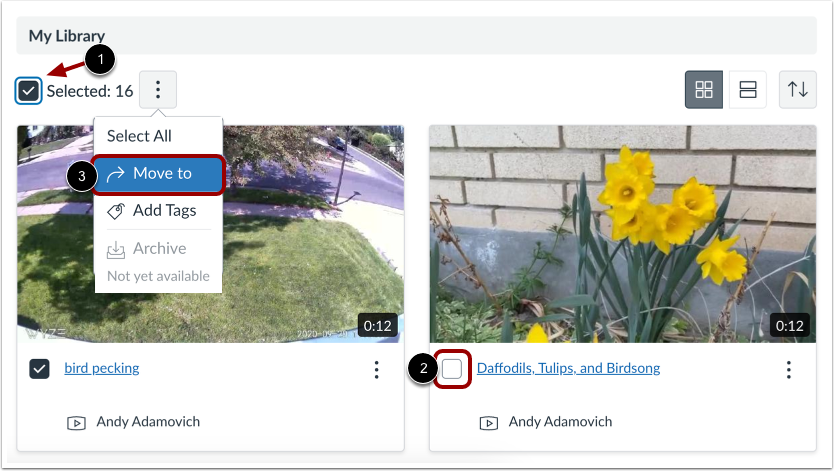Choose Select All from the menu
This screenshot has width=834, height=471.
pyautogui.click(x=139, y=136)
